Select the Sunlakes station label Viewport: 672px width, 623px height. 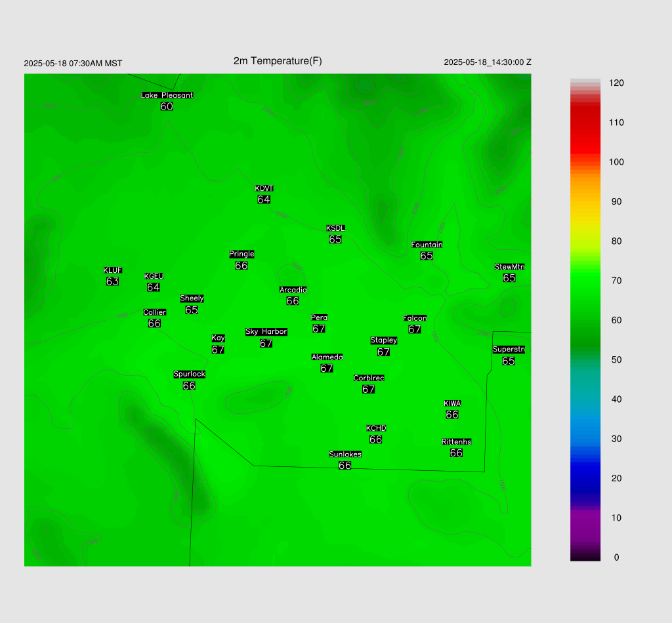(345, 454)
